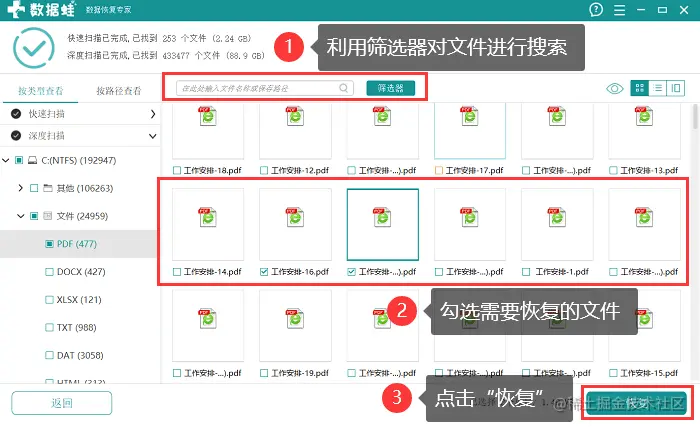
Task: Tick the checkbox for 工作安排-15.pdf
Action: click(613, 373)
